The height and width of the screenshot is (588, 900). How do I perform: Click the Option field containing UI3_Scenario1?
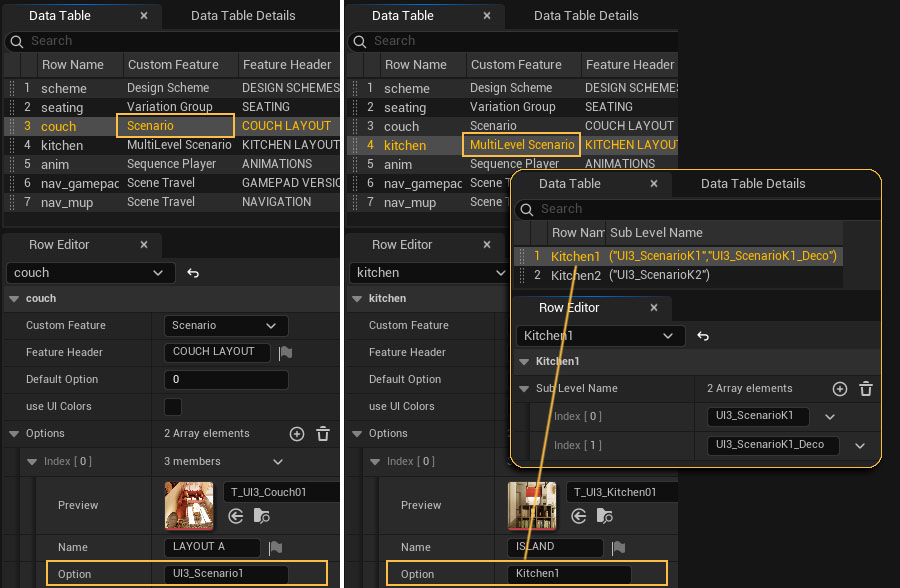click(x=225, y=574)
